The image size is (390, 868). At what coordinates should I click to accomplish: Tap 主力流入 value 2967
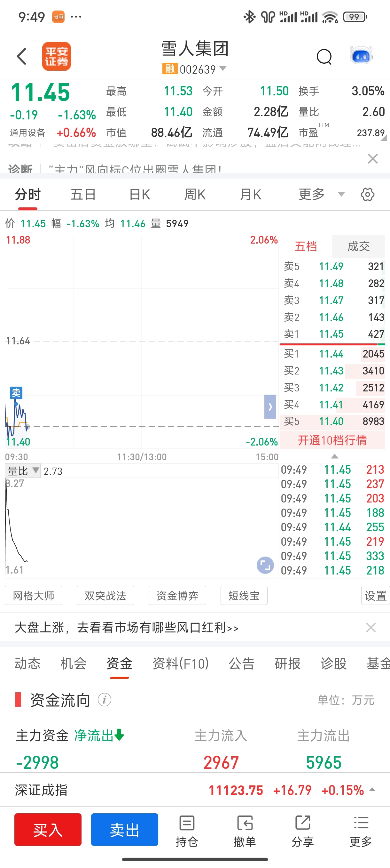coord(221,762)
